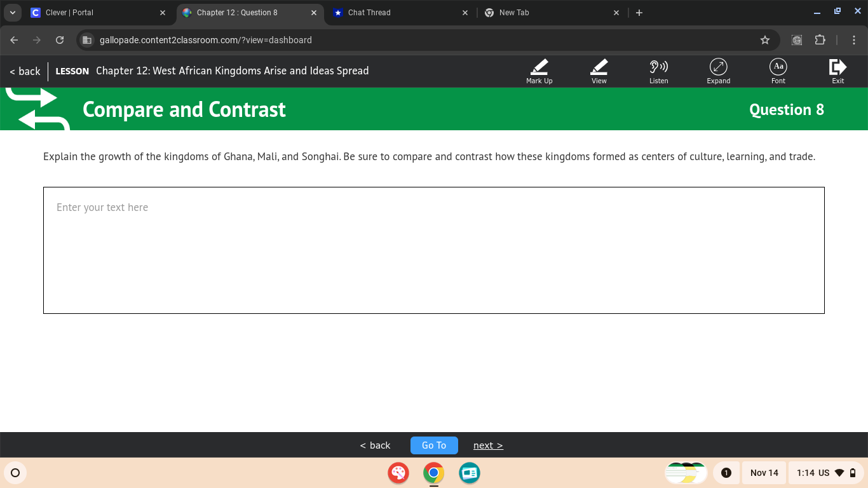Click the Go To button
The height and width of the screenshot is (488, 868).
point(434,445)
